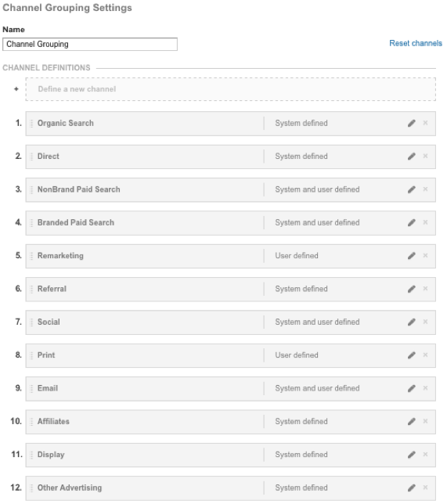Grab the drag handle of Organic Search
447x504 pixels.
tap(31, 124)
